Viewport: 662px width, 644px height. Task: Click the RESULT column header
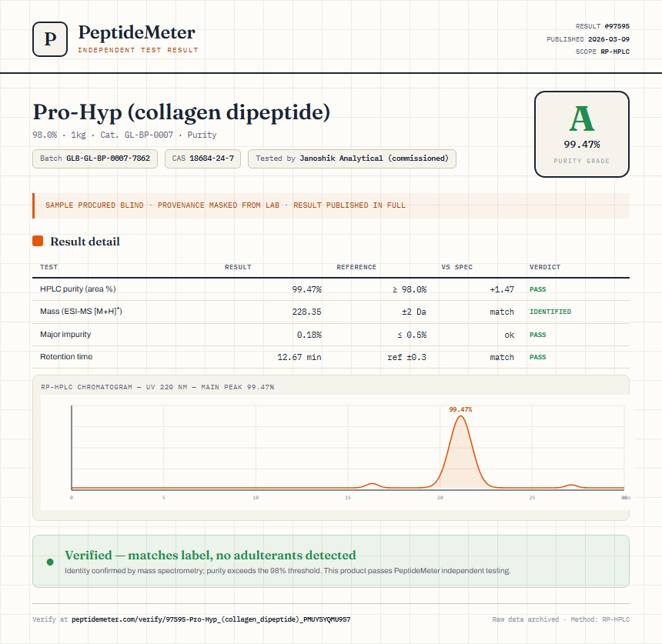click(238, 267)
